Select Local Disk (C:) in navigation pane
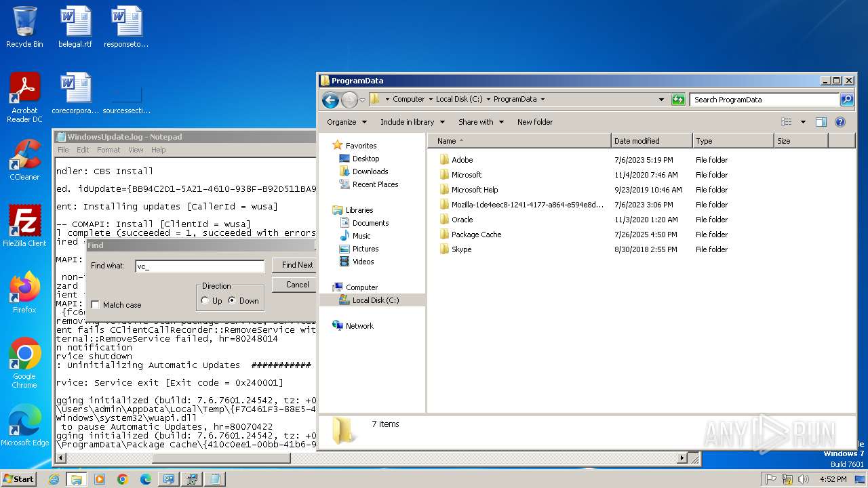 click(x=376, y=300)
